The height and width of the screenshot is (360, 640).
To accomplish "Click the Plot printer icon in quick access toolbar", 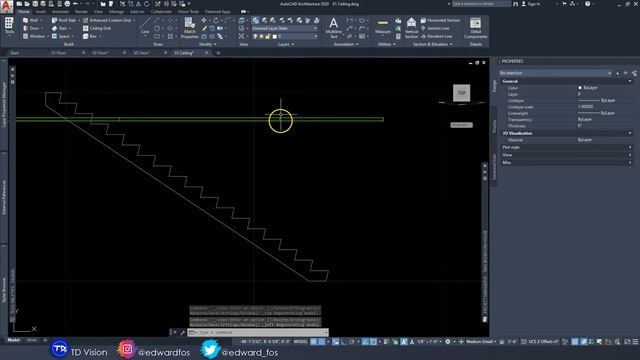I will click(67, 4).
